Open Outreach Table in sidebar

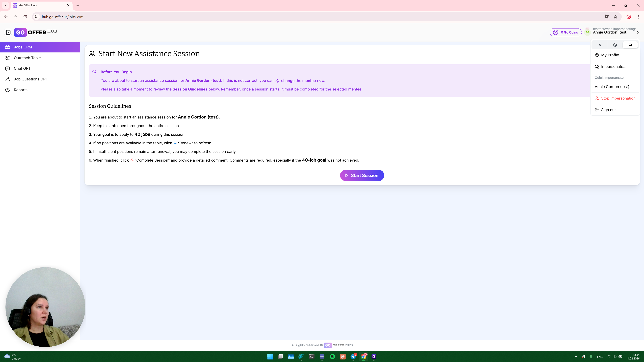(x=27, y=58)
